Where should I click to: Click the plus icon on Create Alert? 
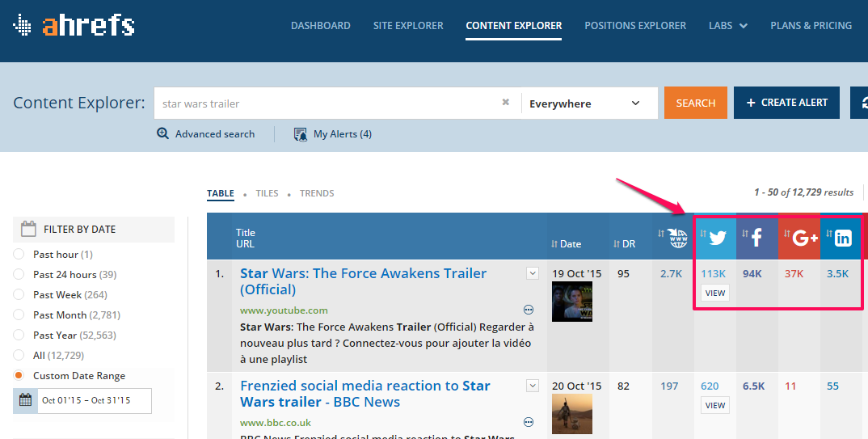pos(751,103)
